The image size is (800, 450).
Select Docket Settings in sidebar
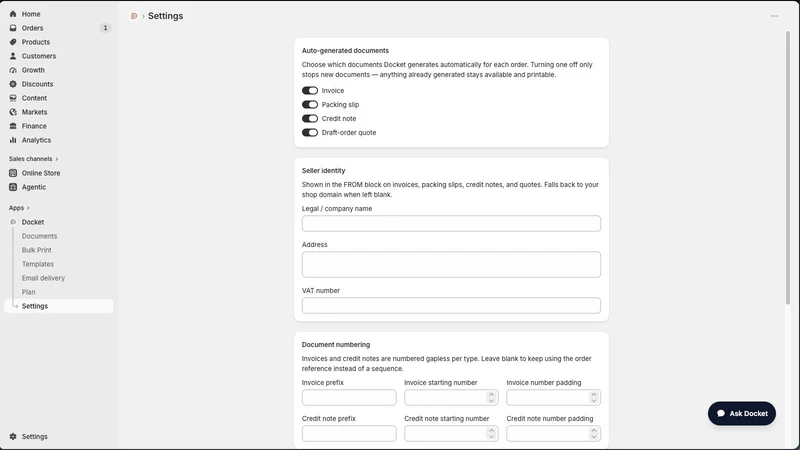pyautogui.click(x=59, y=306)
